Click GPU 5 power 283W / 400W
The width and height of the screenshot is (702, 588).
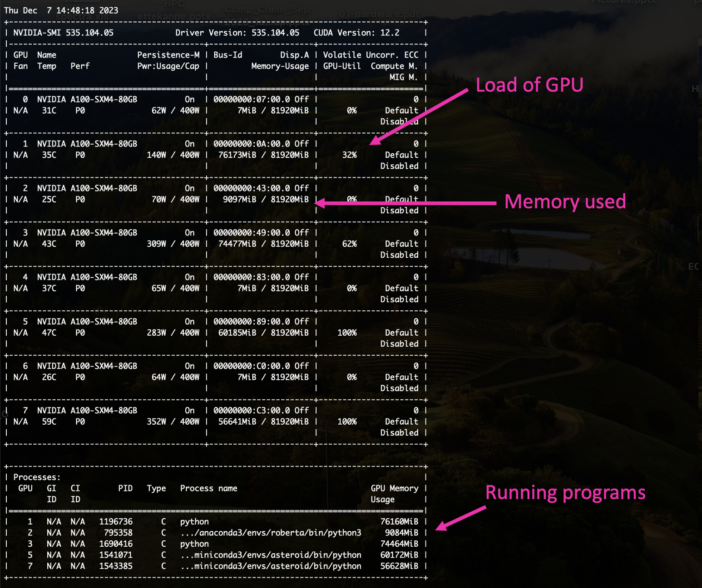point(173,333)
